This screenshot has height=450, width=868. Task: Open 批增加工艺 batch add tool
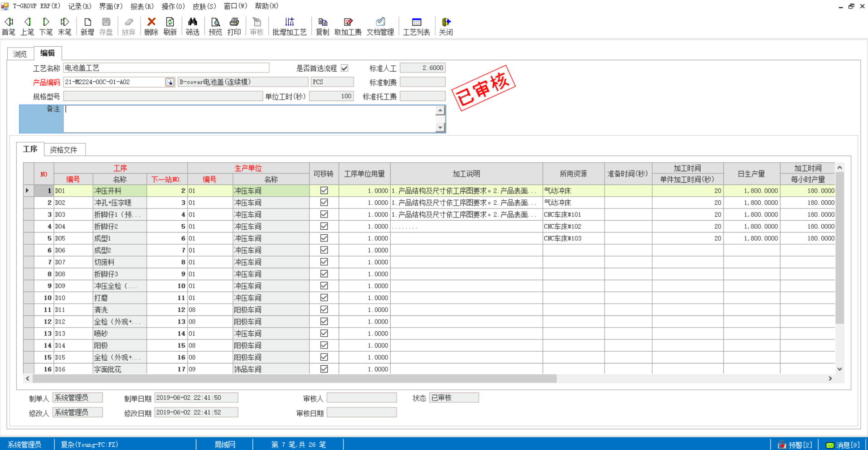[x=289, y=26]
